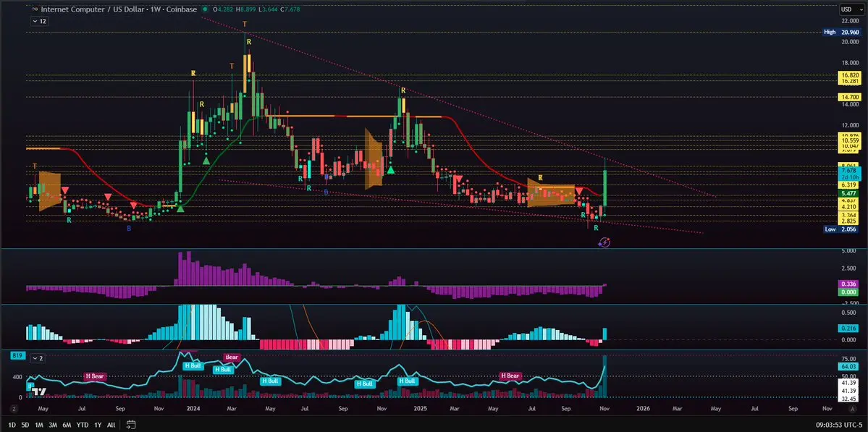The height and width of the screenshot is (432, 868).
Task: Click the TradingView logo in the bottom pane
Action: click(x=38, y=391)
